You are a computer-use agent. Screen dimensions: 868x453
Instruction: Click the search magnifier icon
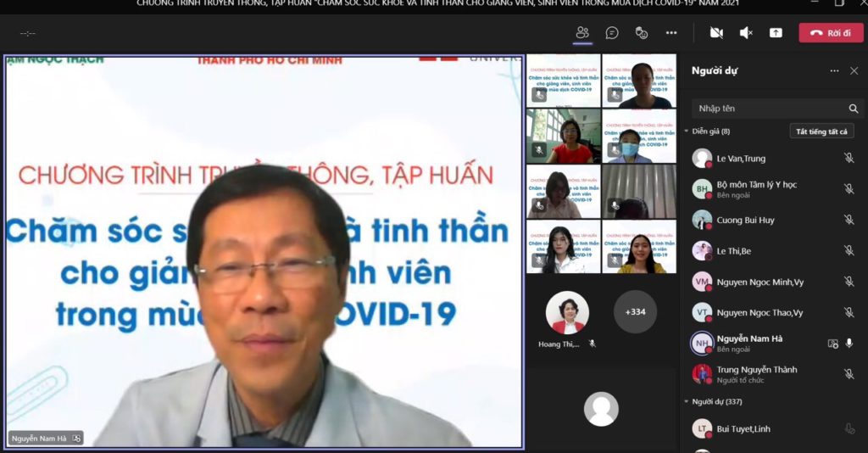[854, 109]
